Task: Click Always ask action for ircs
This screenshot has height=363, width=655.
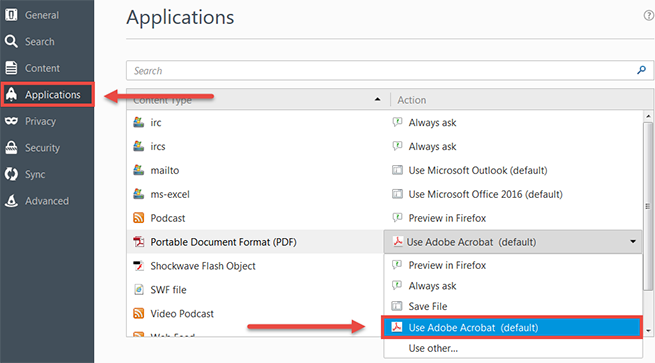Action: [432, 146]
